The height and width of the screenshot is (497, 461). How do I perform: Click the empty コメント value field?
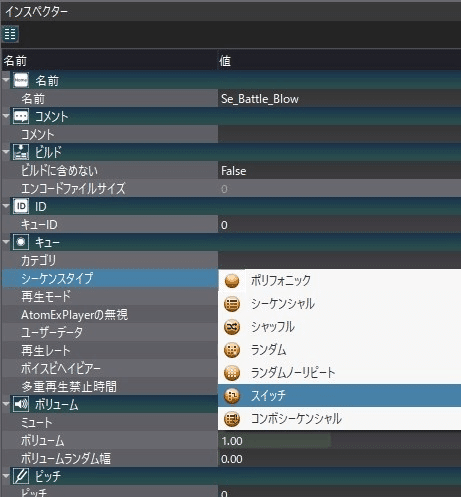point(339,134)
